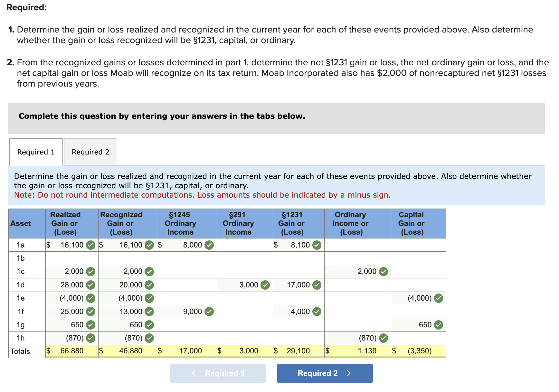Click green checkmark beside 1h Recognized (870)
Image resolution: width=559 pixels, height=392 pixels.
pyautogui.click(x=149, y=338)
